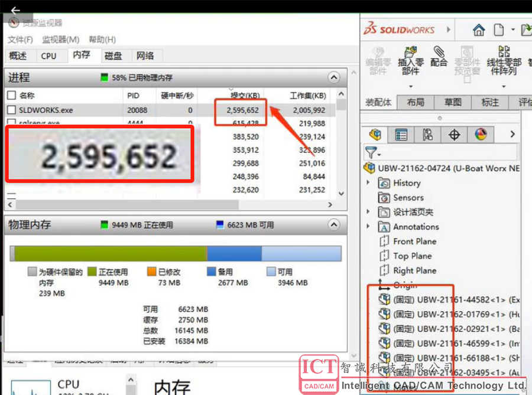This screenshot has width=532, height=395.
Task: Expand the Annotations folder
Action: click(368, 226)
